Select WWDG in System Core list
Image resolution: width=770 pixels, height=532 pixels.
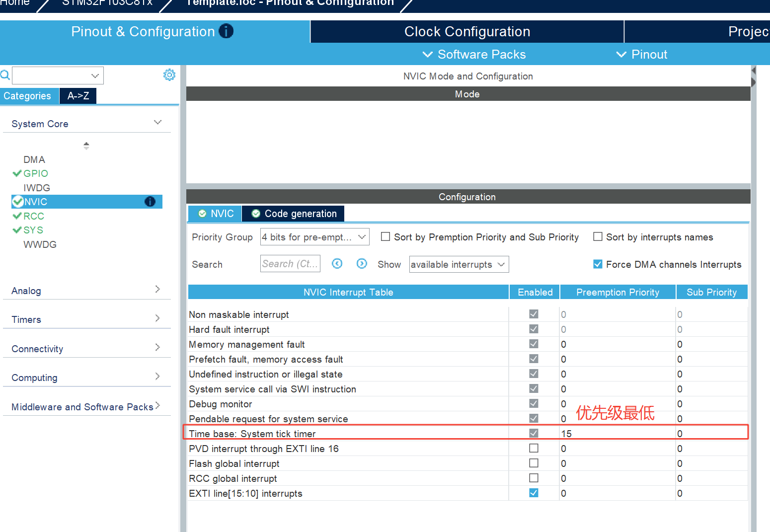tap(40, 244)
